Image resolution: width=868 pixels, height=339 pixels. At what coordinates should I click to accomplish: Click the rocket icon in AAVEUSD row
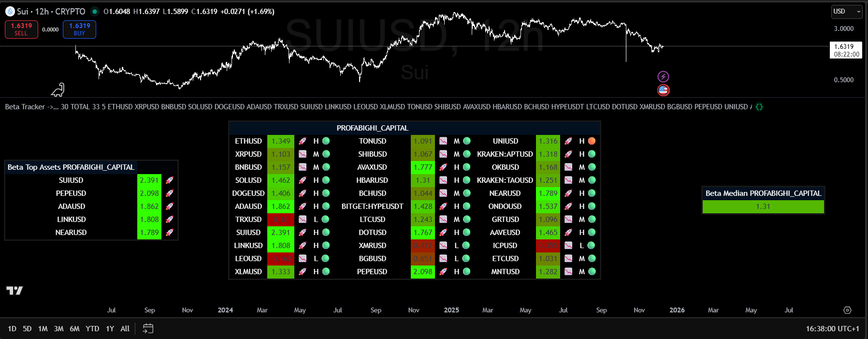[x=568, y=233]
